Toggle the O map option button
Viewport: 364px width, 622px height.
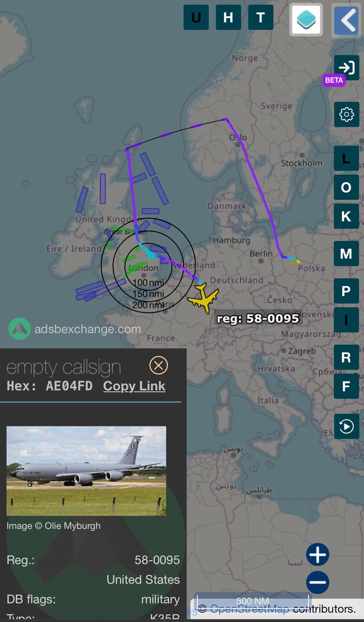(346, 187)
